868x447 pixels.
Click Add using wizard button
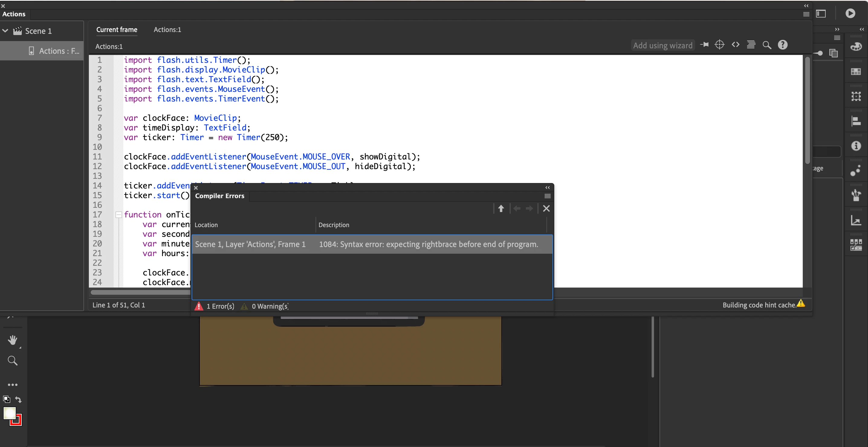click(662, 46)
